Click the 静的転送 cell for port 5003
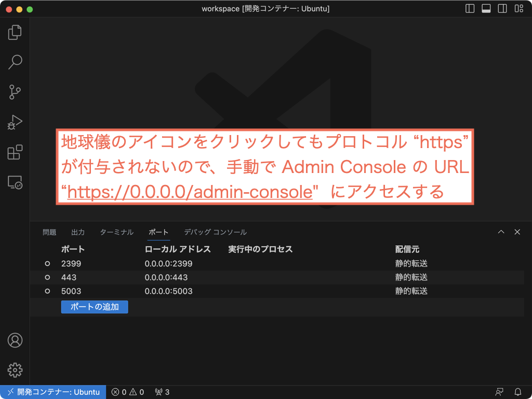The width and height of the screenshot is (532, 399). [x=411, y=291]
